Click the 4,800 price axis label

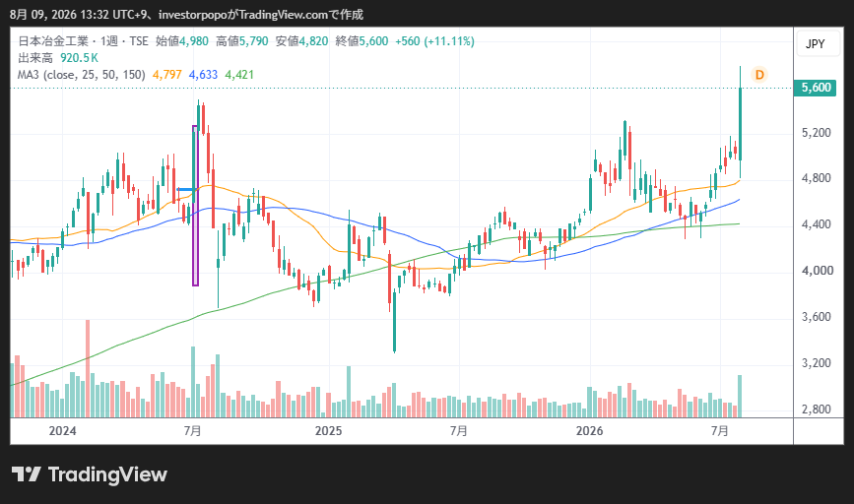pyautogui.click(x=816, y=178)
